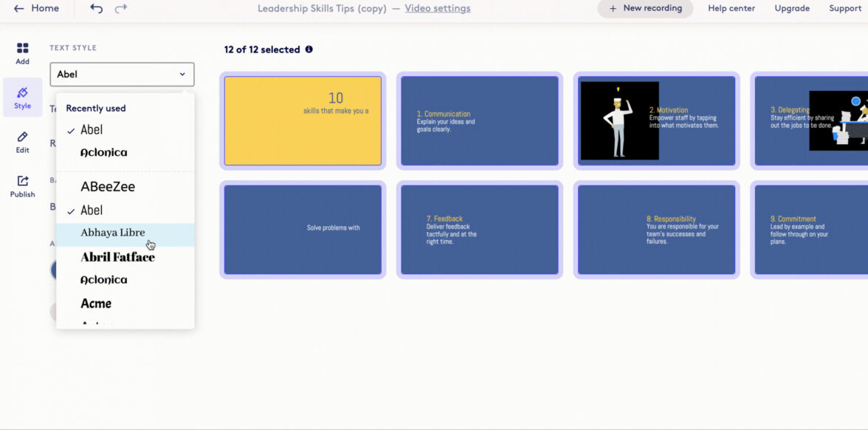Click the Upgrade link
868x430 pixels.
coord(791,8)
